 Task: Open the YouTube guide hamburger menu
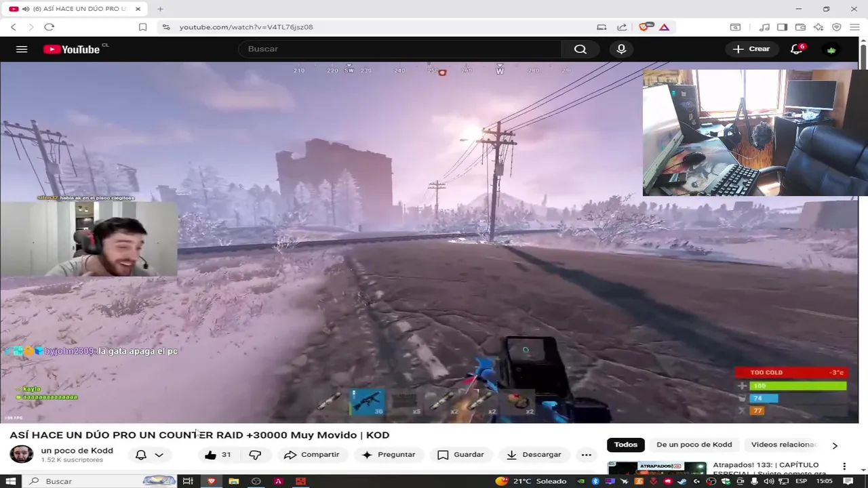coord(22,49)
